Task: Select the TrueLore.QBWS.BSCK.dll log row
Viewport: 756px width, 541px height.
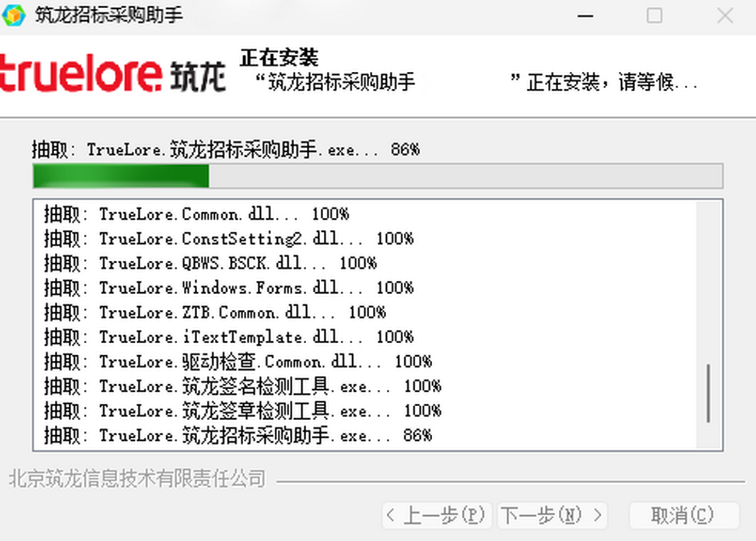Action: tap(365, 263)
